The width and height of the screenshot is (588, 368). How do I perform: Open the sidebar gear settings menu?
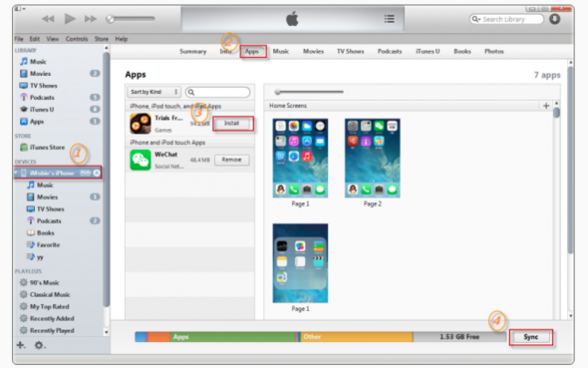tap(40, 345)
